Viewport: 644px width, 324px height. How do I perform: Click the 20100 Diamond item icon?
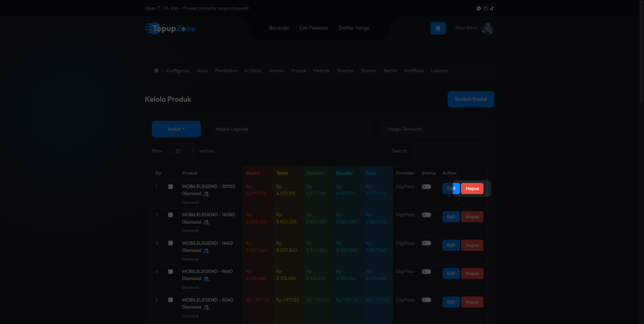click(x=206, y=194)
